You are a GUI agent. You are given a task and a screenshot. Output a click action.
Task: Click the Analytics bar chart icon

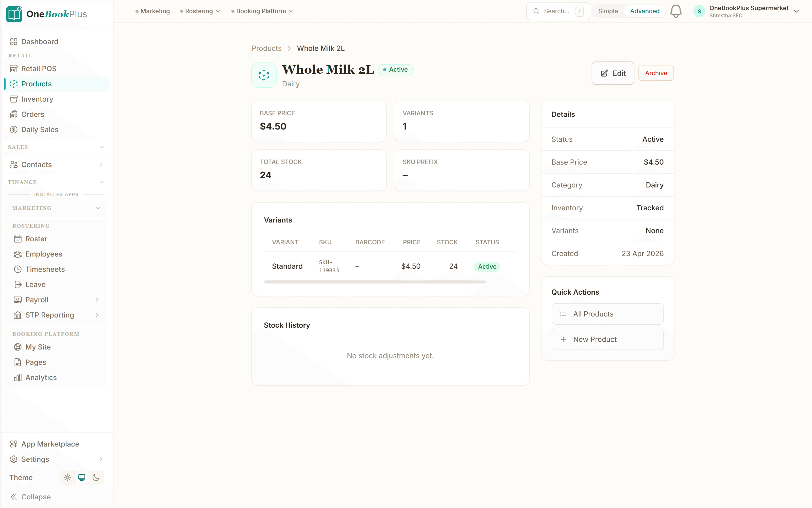[x=18, y=378]
